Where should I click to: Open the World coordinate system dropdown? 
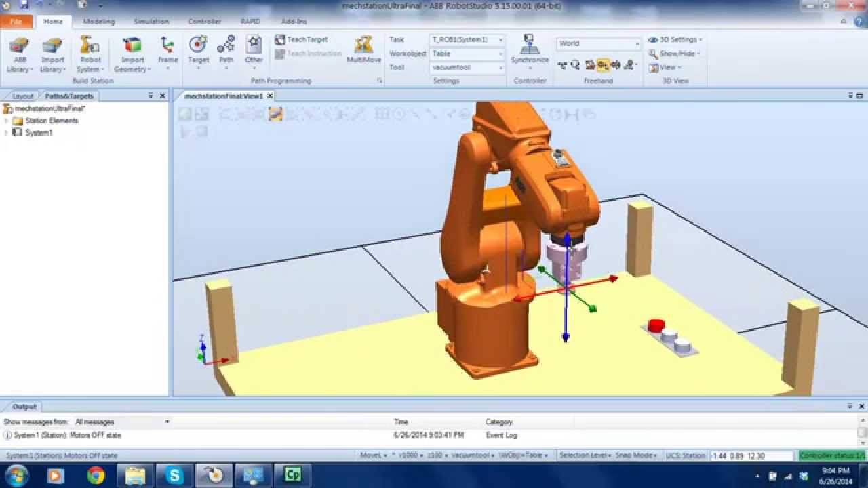(599, 43)
